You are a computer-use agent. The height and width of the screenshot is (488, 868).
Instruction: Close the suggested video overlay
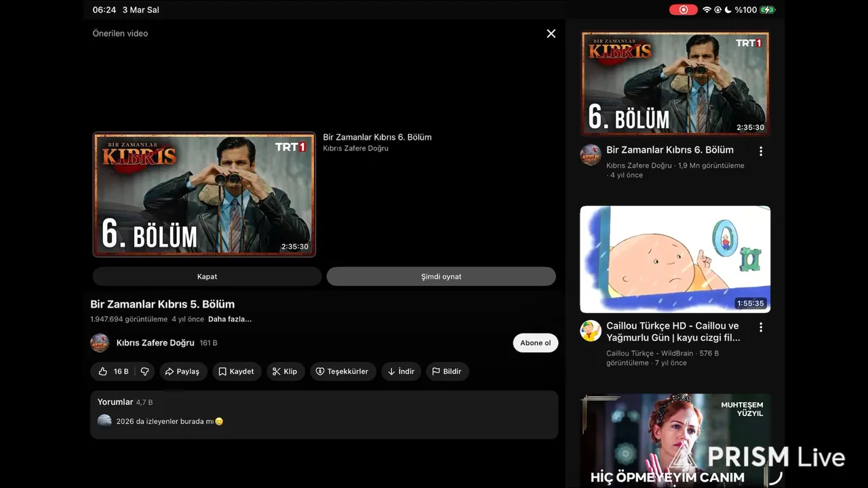coord(551,33)
